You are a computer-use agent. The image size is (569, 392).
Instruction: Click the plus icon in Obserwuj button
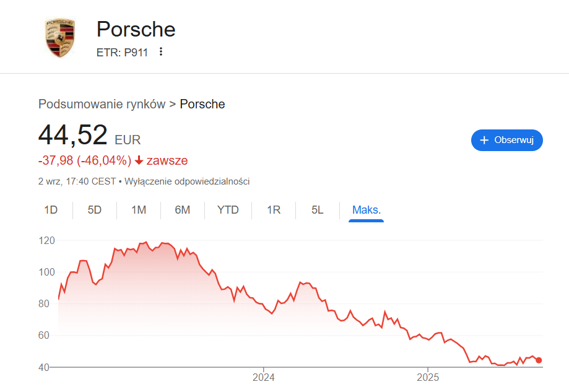coord(484,140)
